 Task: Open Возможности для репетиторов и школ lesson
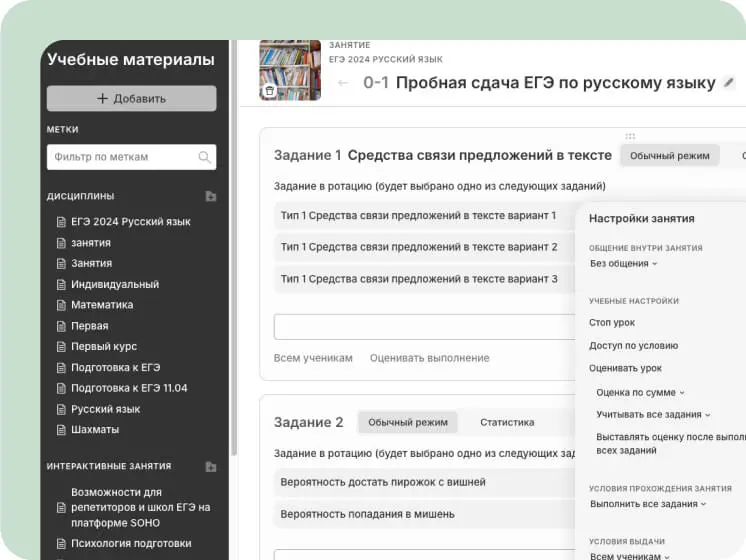(140, 508)
